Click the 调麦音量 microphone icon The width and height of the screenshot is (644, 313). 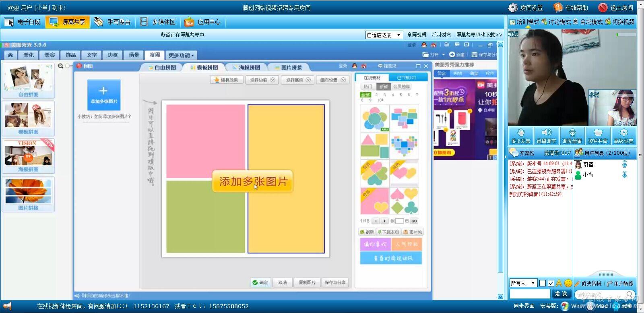pos(572,133)
